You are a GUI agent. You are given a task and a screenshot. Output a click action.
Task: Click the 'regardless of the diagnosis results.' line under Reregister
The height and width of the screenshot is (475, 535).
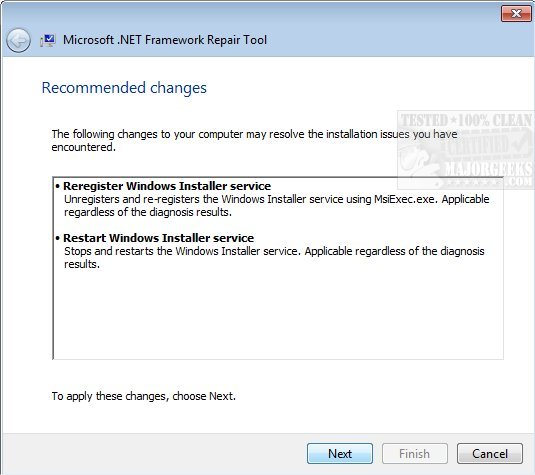click(x=148, y=212)
